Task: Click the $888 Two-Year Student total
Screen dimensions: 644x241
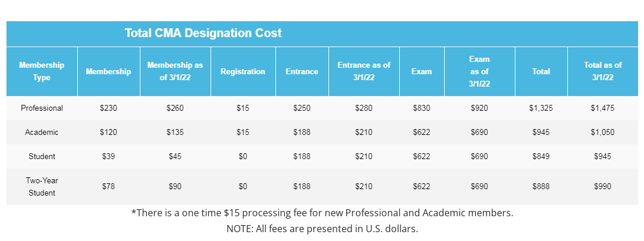Action: (x=541, y=186)
